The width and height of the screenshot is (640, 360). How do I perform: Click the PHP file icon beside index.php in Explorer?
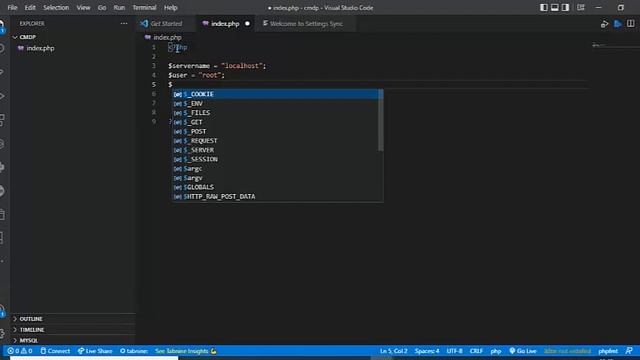pyautogui.click(x=20, y=48)
